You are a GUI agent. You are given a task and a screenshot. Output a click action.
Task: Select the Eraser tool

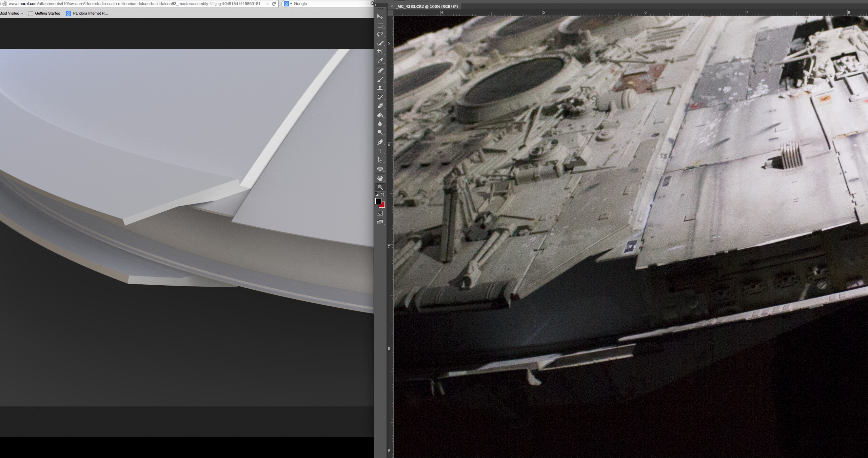pos(380,106)
